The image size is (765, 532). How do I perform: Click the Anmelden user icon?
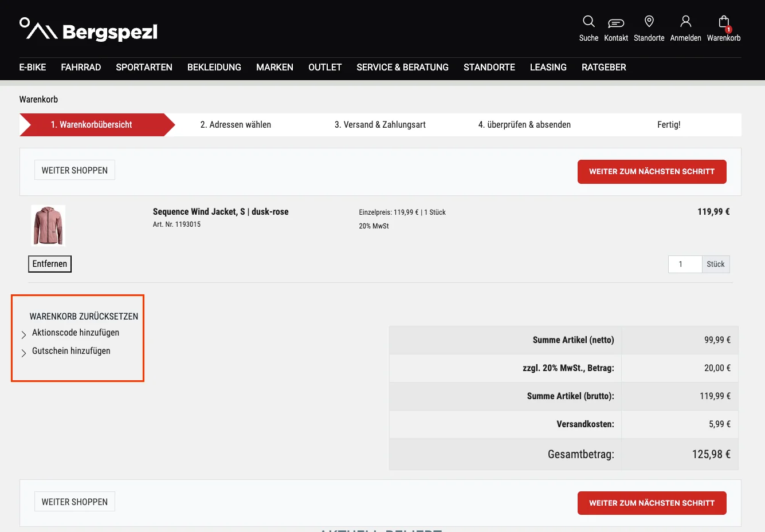tap(685, 22)
